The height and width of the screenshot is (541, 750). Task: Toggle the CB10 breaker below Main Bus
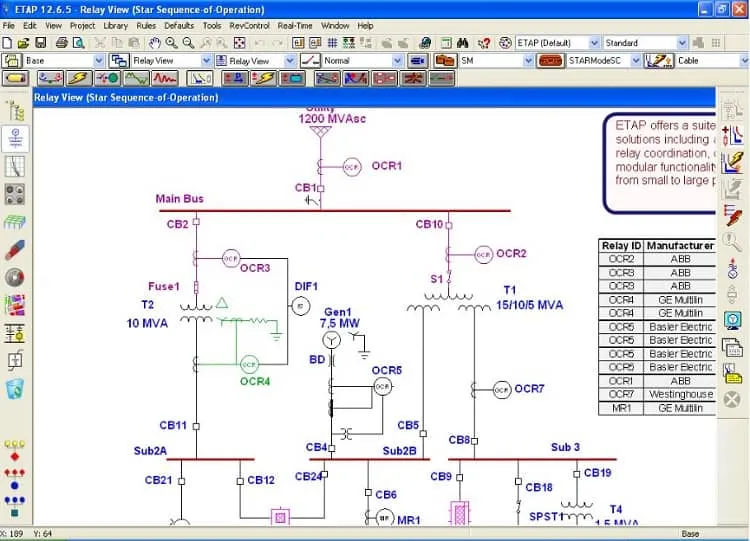pos(449,225)
